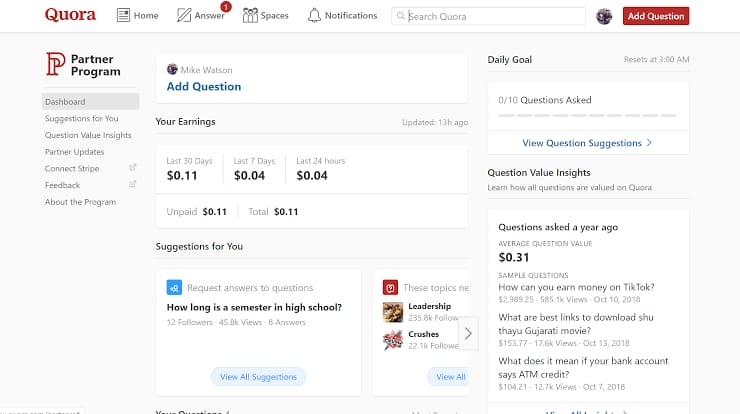Open the Crushes topic link
Image resolution: width=740 pixels, height=414 pixels.
tap(423, 334)
